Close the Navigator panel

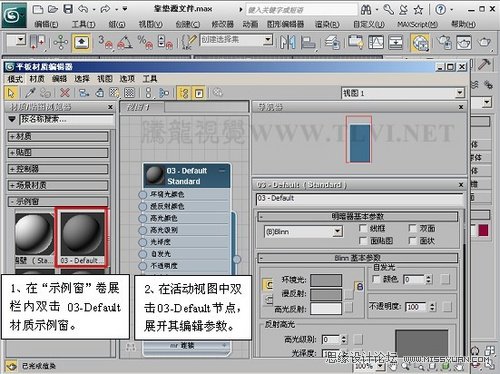[x=461, y=107]
